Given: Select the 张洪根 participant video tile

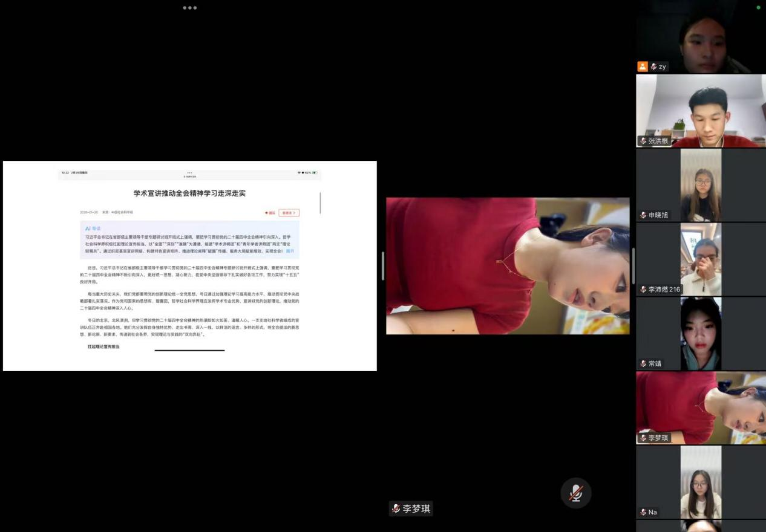Looking at the screenshot, I should (x=701, y=111).
